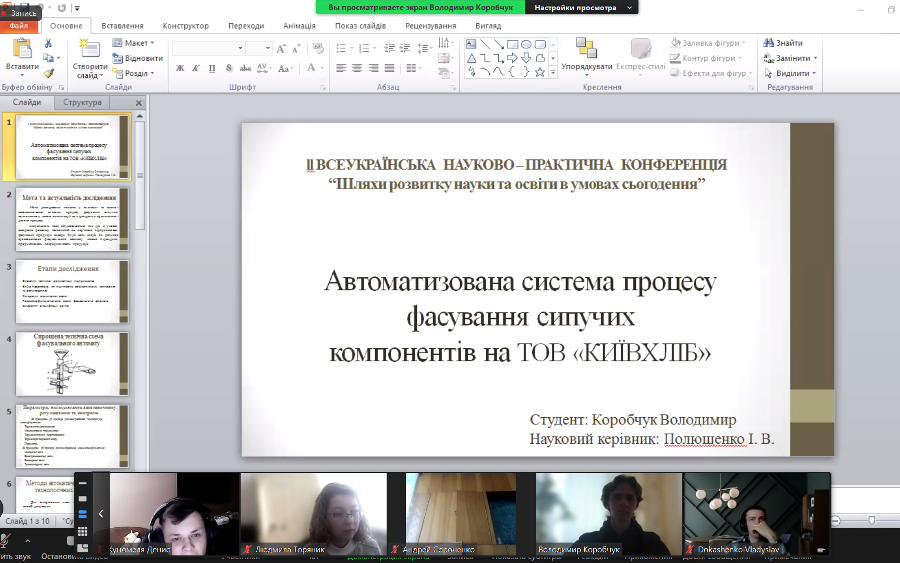This screenshot has width=900, height=563.
Task: Open the font name dropdown
Action: 240,48
